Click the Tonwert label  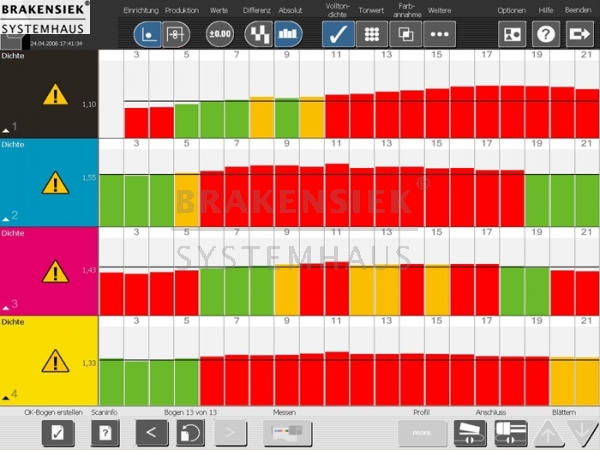coord(371,10)
